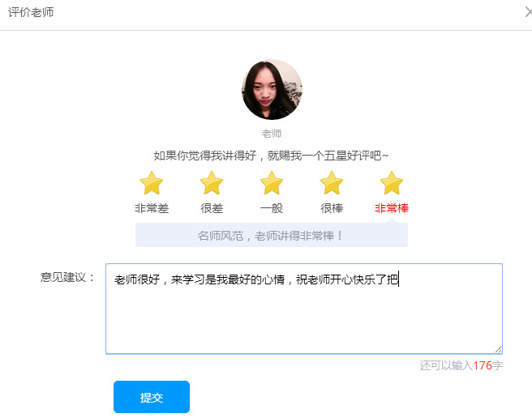Image resolution: width=532 pixels, height=418 pixels.
Task: Select the second star for 很差
Action: click(212, 183)
